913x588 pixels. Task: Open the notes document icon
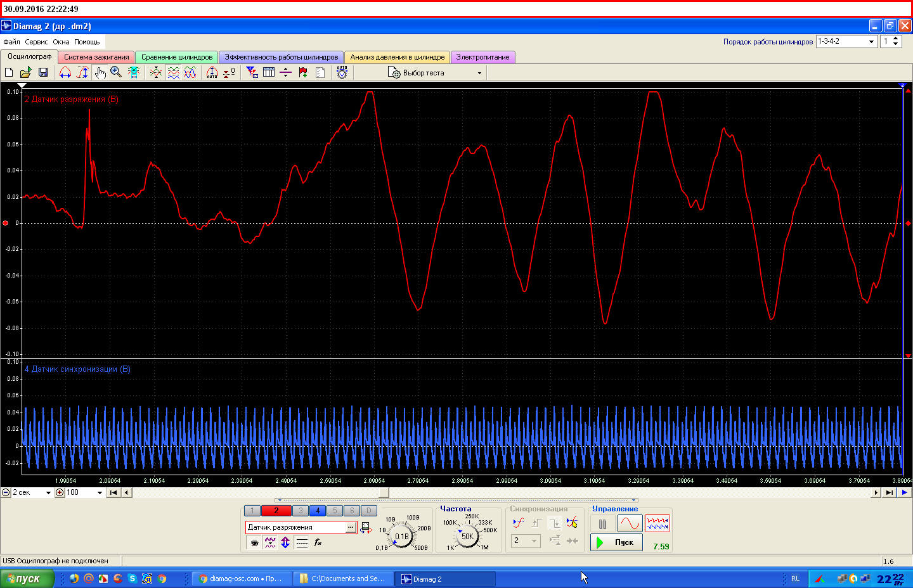pos(320,72)
